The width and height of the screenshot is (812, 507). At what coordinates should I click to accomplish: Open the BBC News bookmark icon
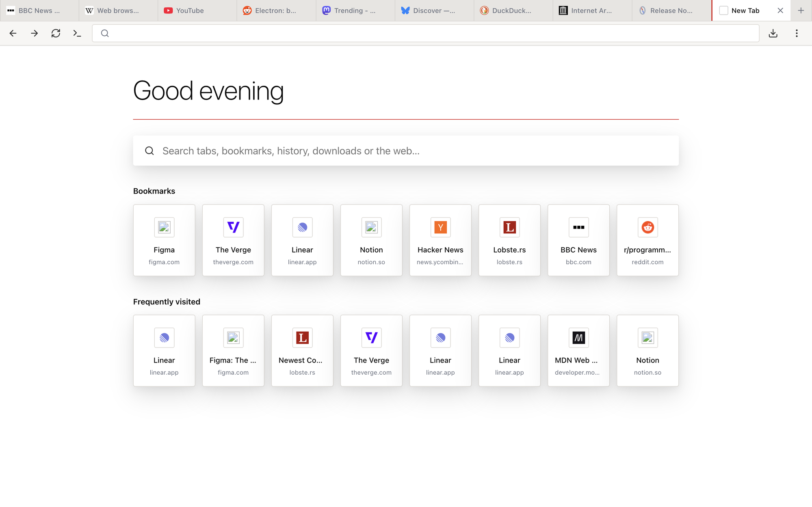pos(578,227)
